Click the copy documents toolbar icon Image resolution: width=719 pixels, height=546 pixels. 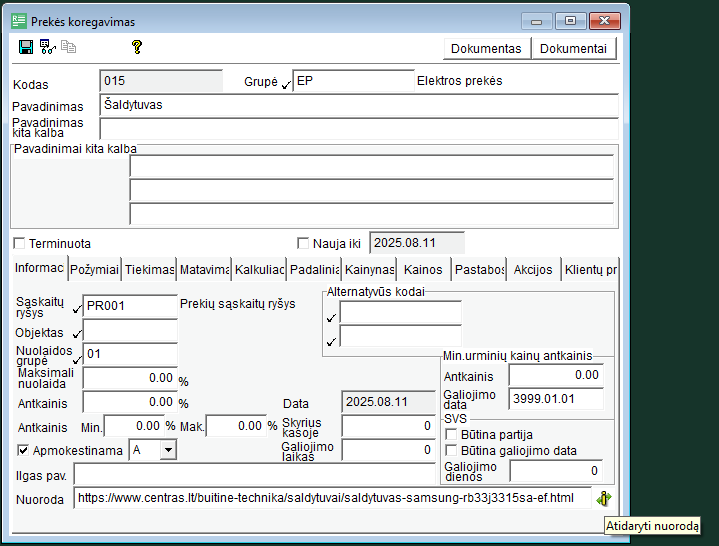pos(68,47)
